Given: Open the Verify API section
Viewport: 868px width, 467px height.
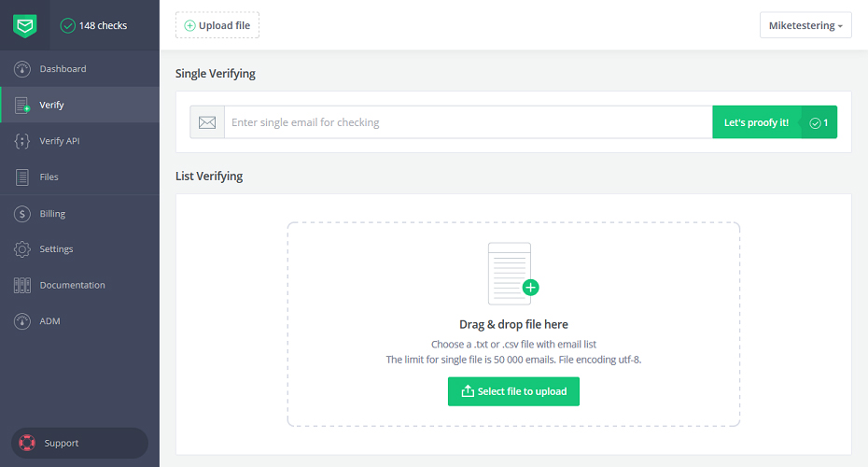Looking at the screenshot, I should [79, 141].
